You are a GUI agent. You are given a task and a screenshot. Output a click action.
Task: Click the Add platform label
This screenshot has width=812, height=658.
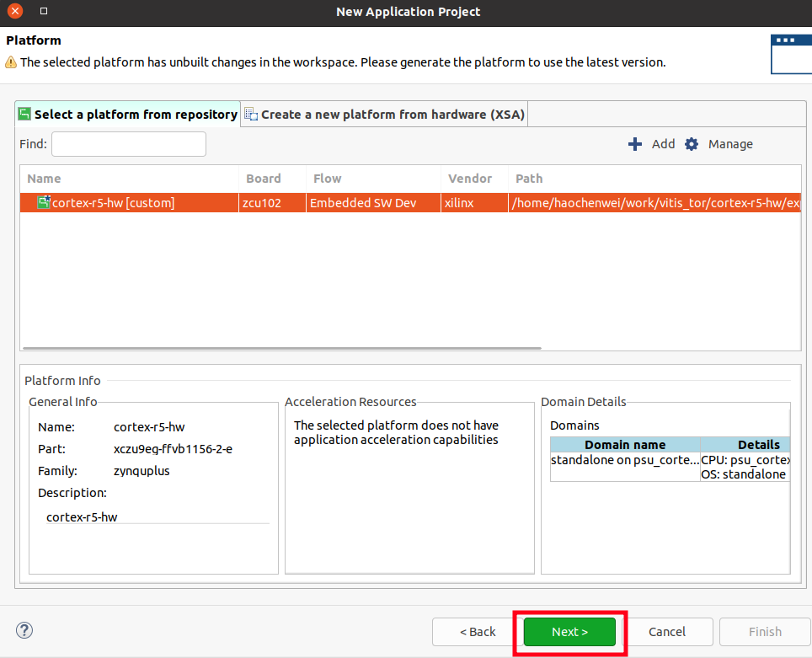pyautogui.click(x=663, y=144)
